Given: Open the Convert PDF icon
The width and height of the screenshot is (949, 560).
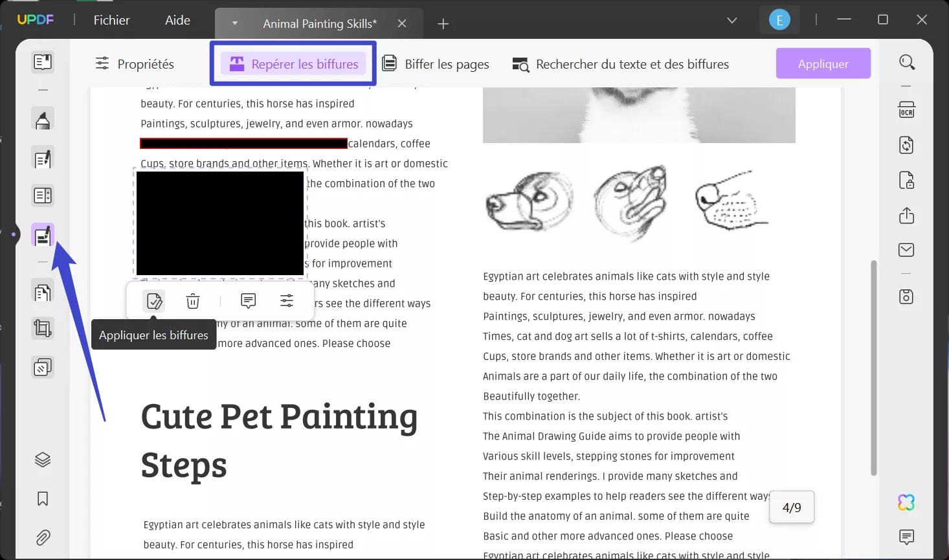Looking at the screenshot, I should (x=907, y=145).
